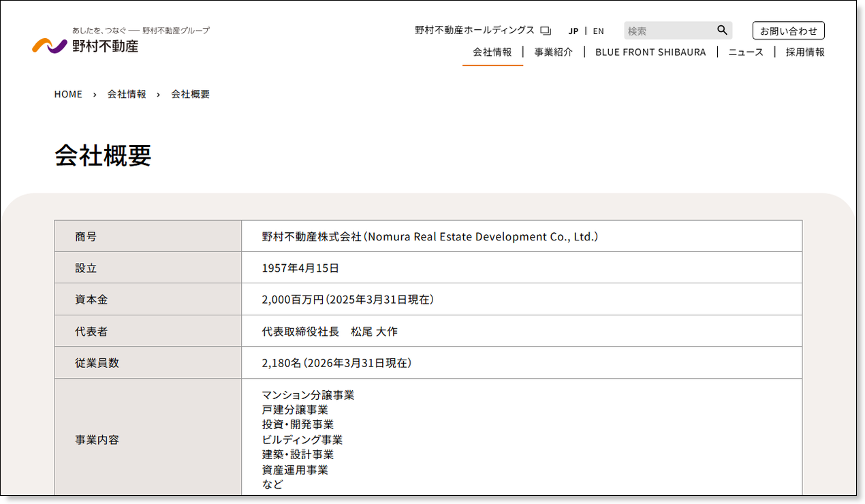The image size is (865, 504).
Task: Open the 採用情報 menu
Action: tap(805, 52)
